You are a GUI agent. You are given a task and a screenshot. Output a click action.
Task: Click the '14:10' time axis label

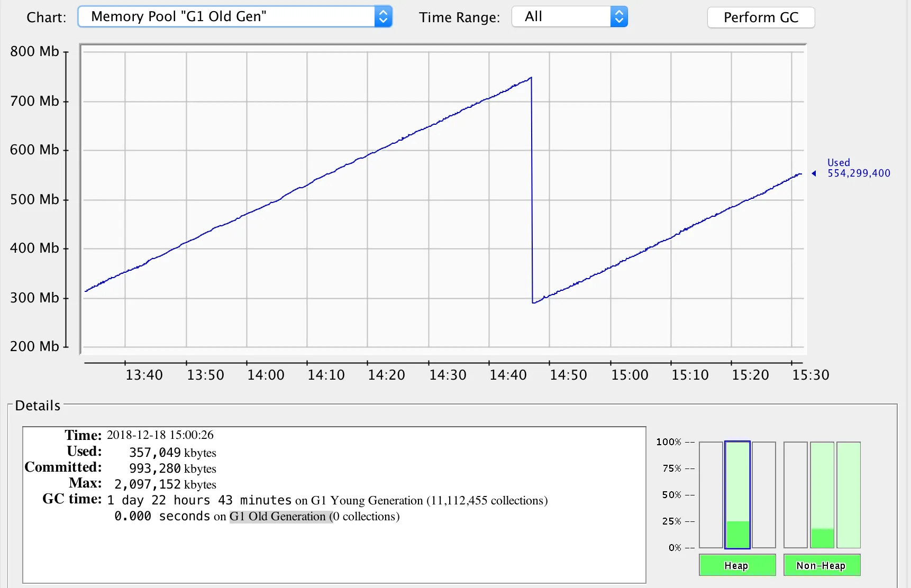(x=326, y=375)
